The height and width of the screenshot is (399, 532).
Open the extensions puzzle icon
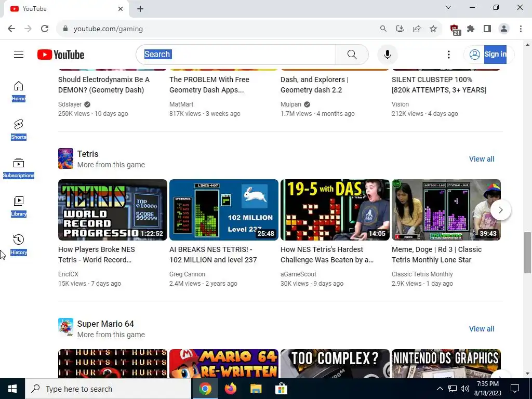click(471, 29)
